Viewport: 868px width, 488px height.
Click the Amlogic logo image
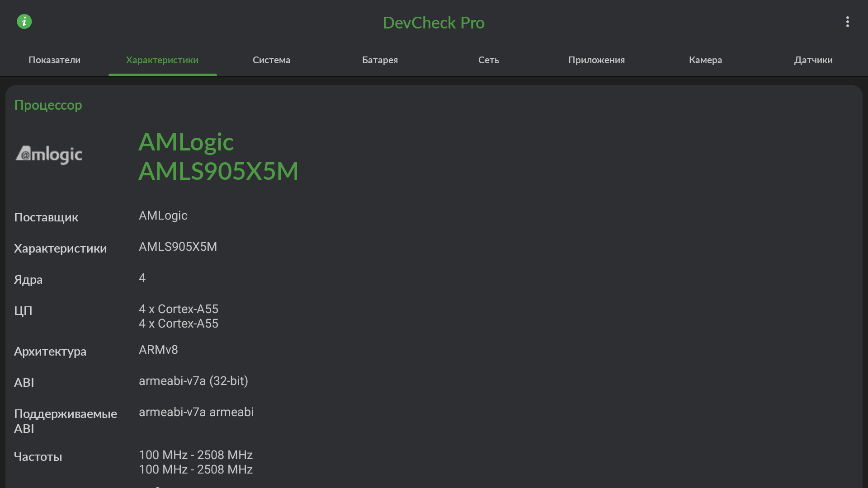[49, 155]
